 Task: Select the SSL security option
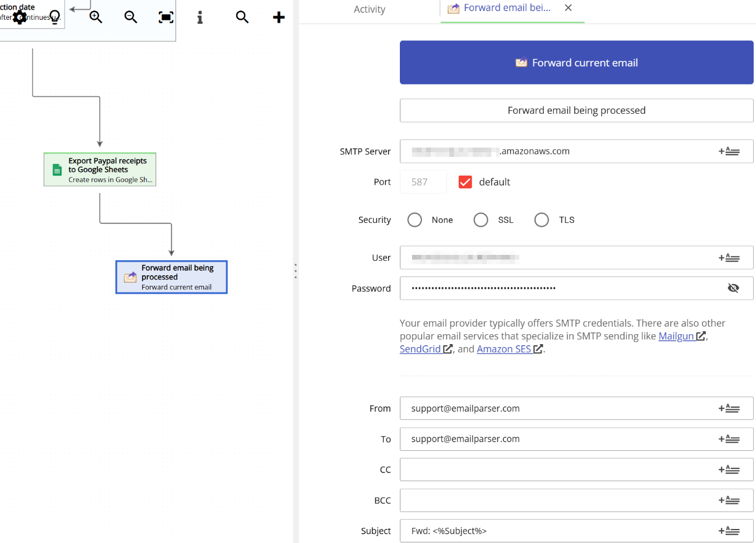pos(480,219)
